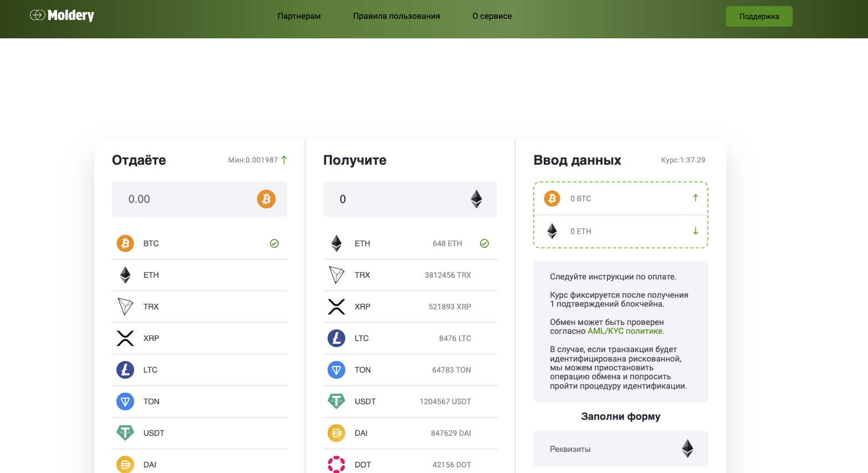Click the Поддержка button
The height and width of the screenshot is (473, 868).
coord(759,16)
